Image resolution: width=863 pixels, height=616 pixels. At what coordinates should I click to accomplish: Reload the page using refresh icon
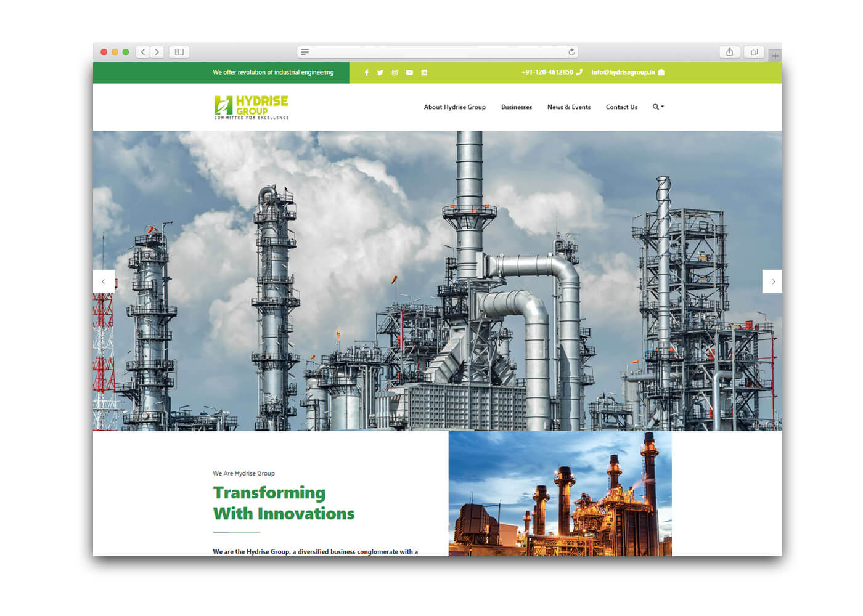point(571,52)
